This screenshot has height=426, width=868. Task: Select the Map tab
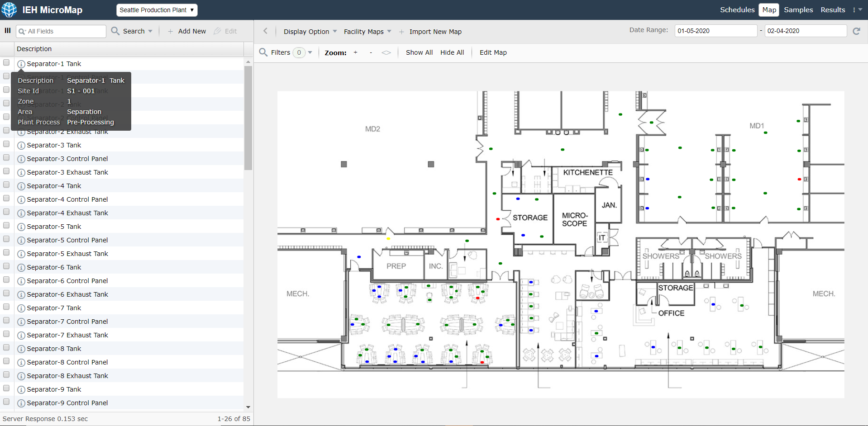click(x=769, y=10)
